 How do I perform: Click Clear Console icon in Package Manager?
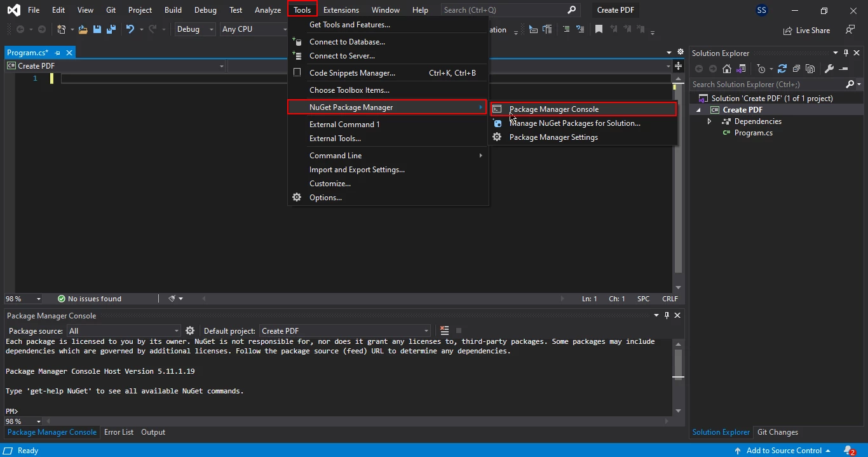pyautogui.click(x=445, y=331)
